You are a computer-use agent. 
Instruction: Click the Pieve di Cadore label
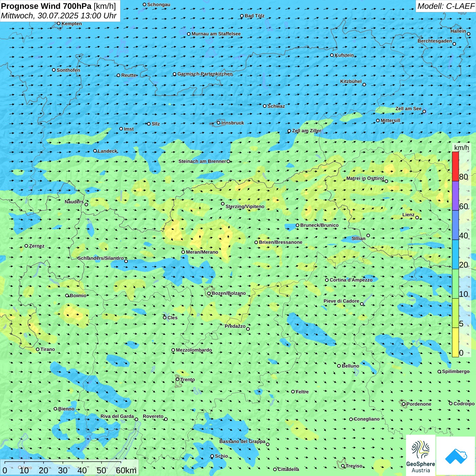click(341, 301)
